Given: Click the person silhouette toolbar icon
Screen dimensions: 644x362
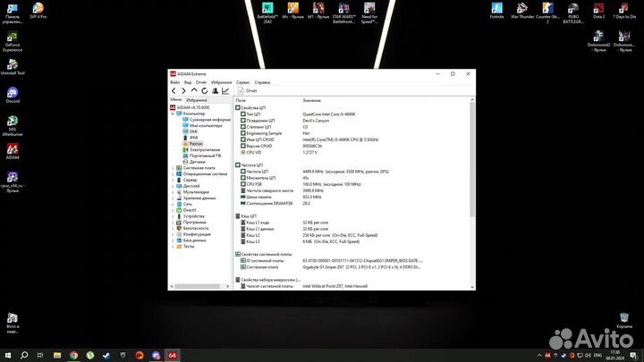Looking at the screenshot, I should (215, 90).
